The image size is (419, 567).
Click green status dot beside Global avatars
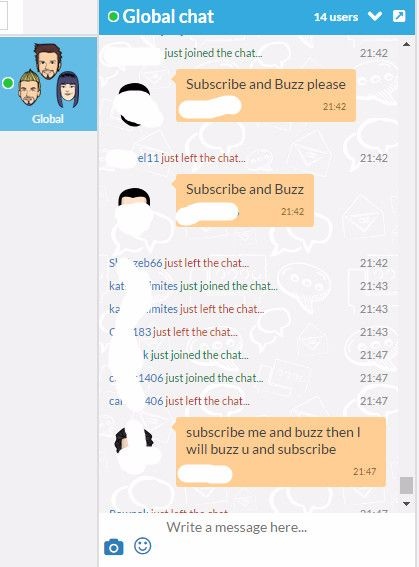(8, 83)
